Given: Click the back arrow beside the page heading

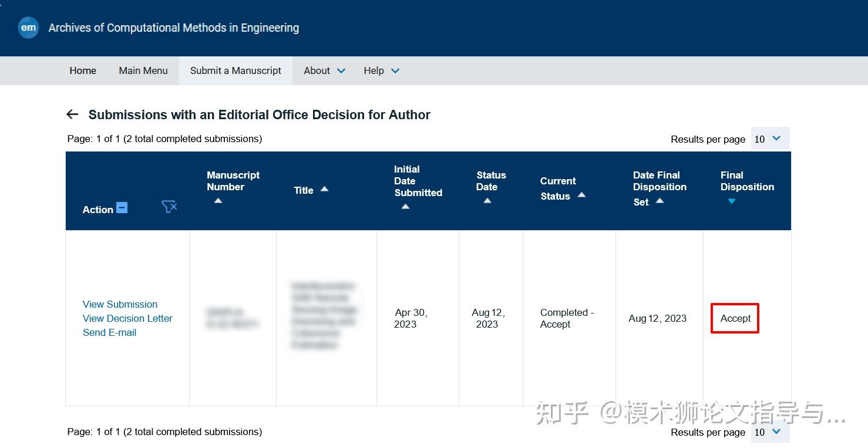Looking at the screenshot, I should [x=72, y=114].
